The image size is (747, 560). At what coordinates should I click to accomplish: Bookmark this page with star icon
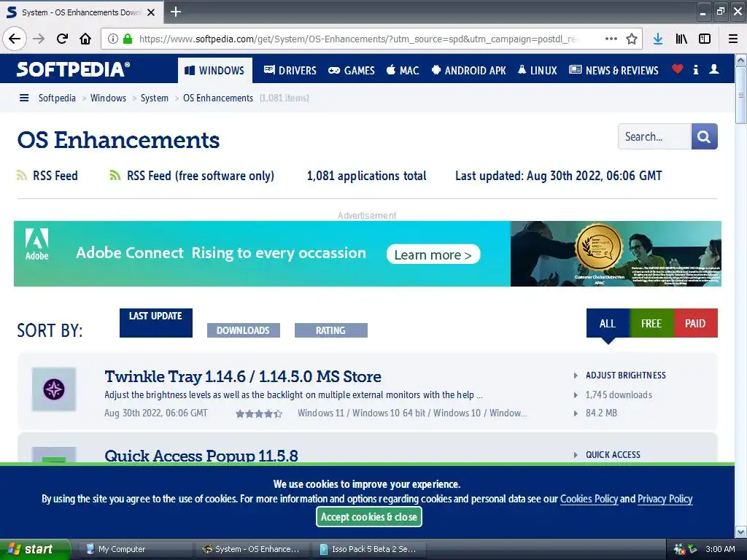(632, 39)
